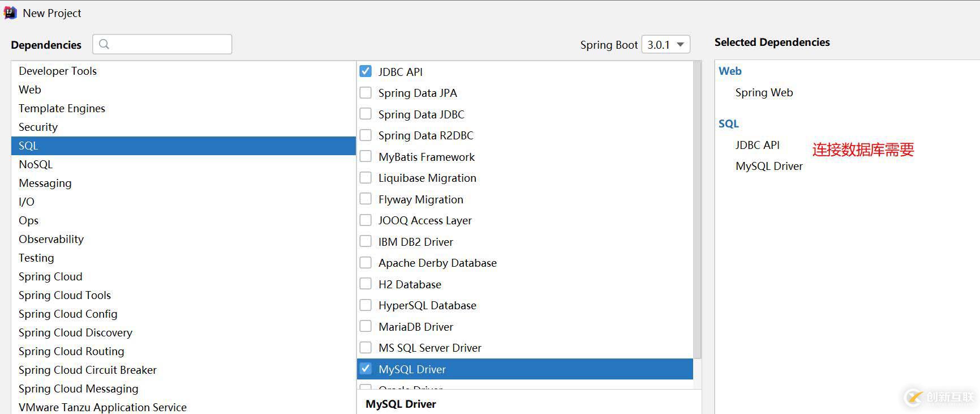980x414 pixels.
Task: Open the Developer Tools category
Action: (58, 71)
